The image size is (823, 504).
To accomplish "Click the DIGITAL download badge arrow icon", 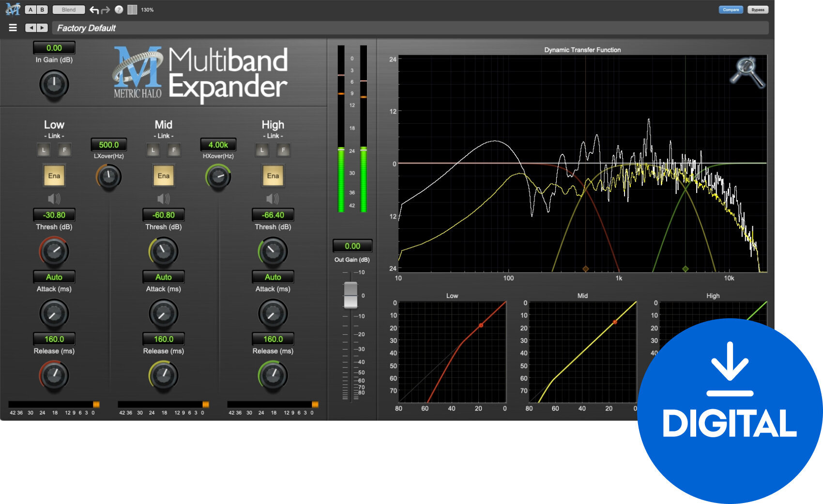I will (730, 369).
